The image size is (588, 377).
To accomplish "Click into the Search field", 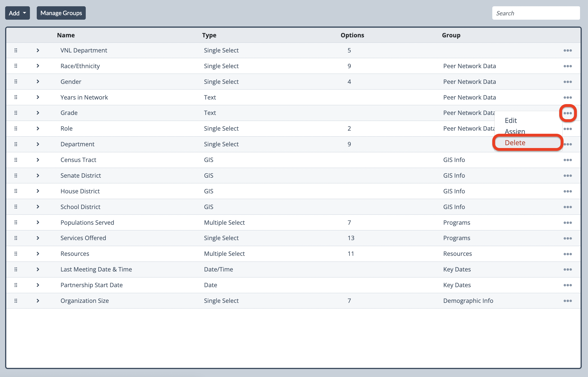I will [536, 13].
